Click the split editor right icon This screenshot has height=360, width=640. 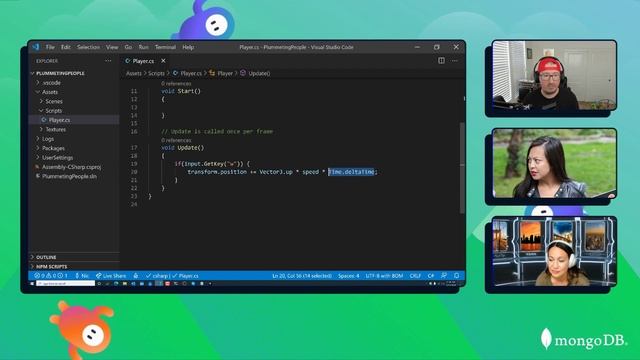tap(441, 60)
